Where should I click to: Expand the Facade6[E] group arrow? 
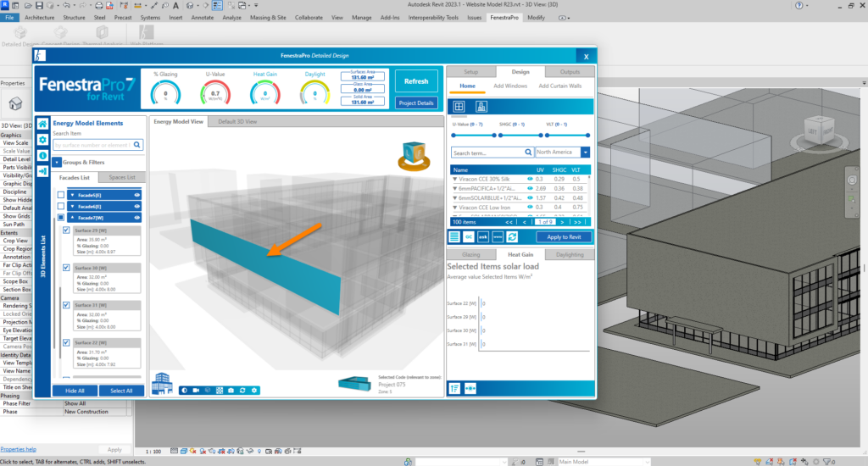73,207
